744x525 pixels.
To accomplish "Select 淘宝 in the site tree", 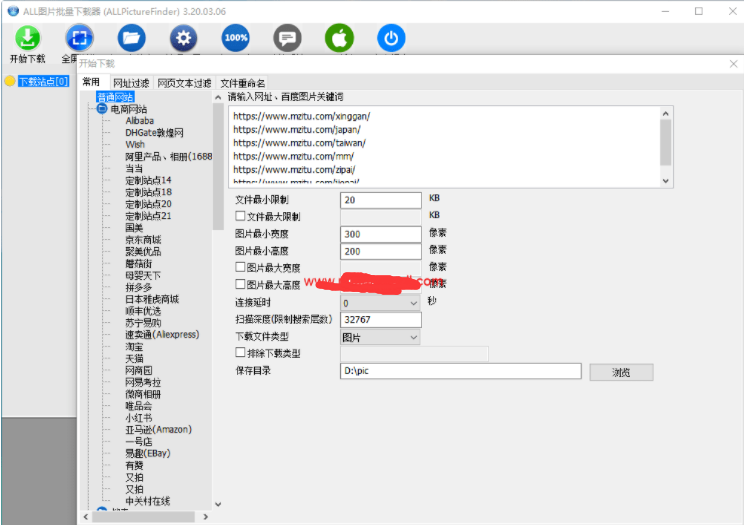I will point(134,347).
